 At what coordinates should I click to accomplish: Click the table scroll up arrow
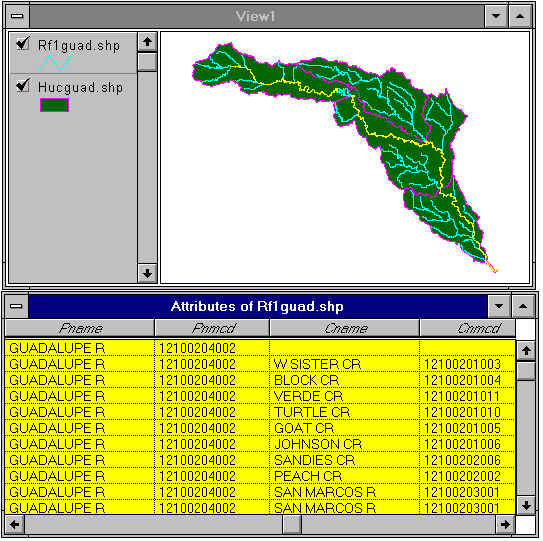pyautogui.click(x=526, y=351)
